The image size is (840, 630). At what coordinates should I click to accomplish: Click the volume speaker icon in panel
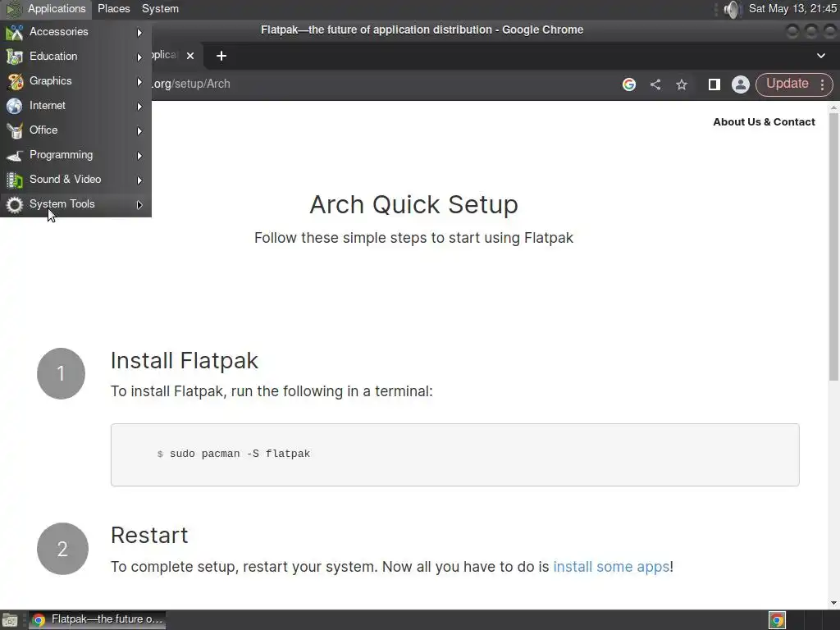[731, 8]
